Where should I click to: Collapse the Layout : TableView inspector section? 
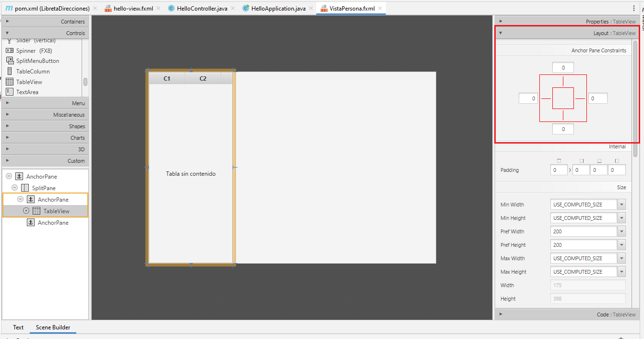pyautogui.click(x=567, y=33)
